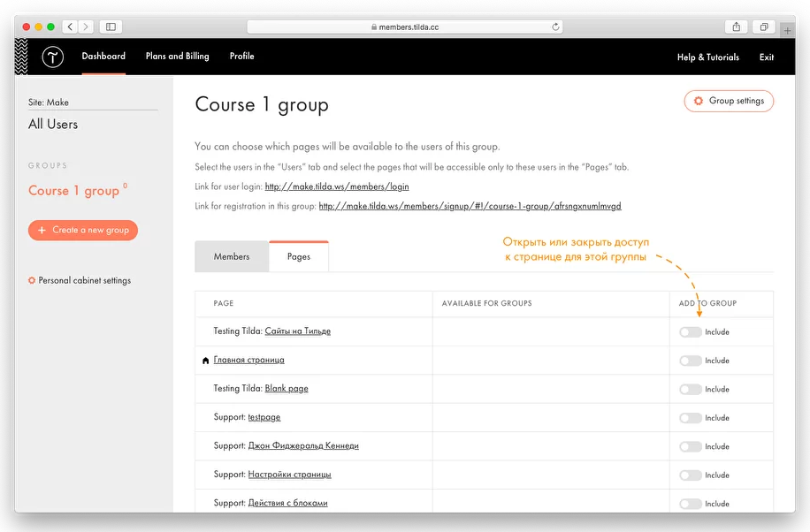The height and width of the screenshot is (532, 810).
Task: Open the Profile menu item
Action: pyautogui.click(x=241, y=57)
